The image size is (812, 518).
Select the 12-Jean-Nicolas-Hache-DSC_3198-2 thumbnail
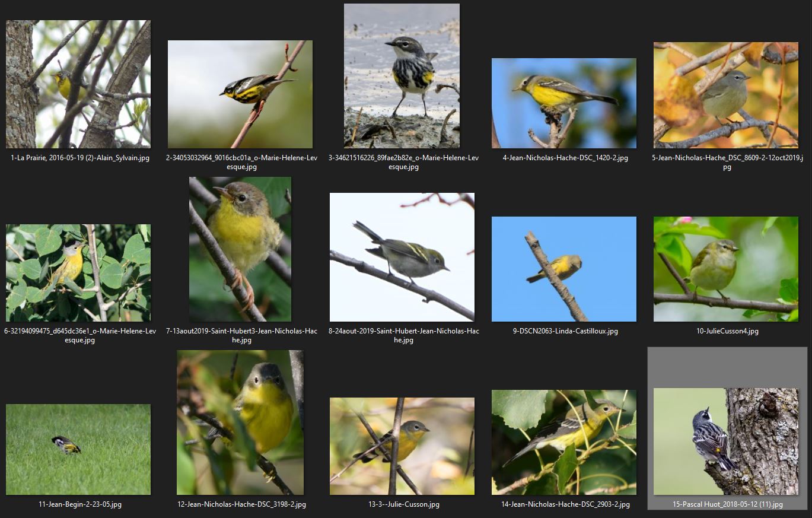tap(240, 422)
